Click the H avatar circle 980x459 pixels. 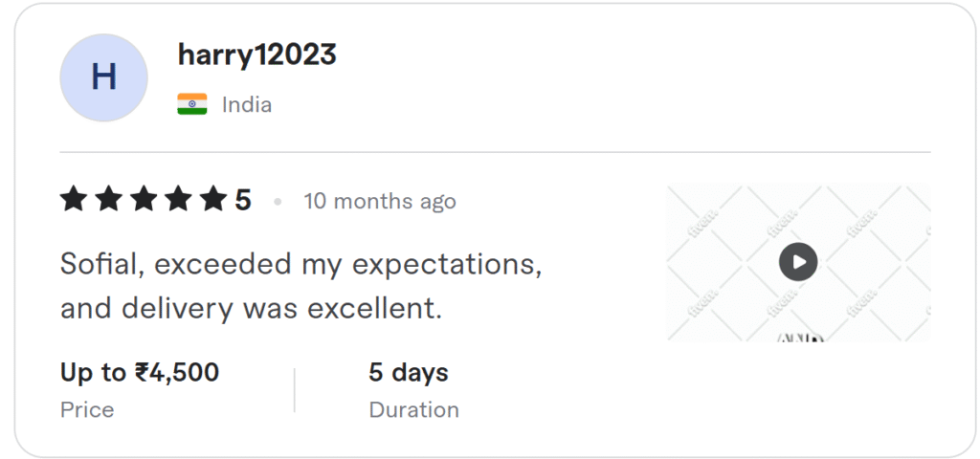click(x=103, y=77)
